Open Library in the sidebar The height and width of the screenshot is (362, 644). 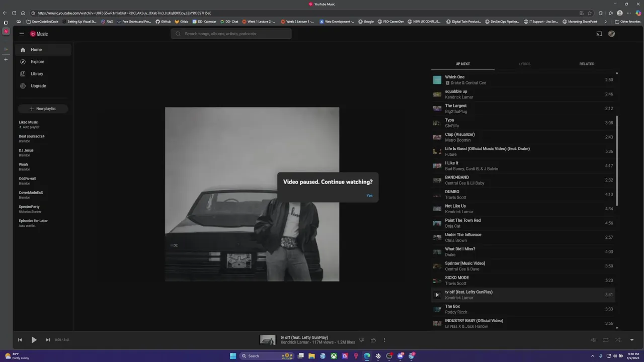(x=43, y=74)
